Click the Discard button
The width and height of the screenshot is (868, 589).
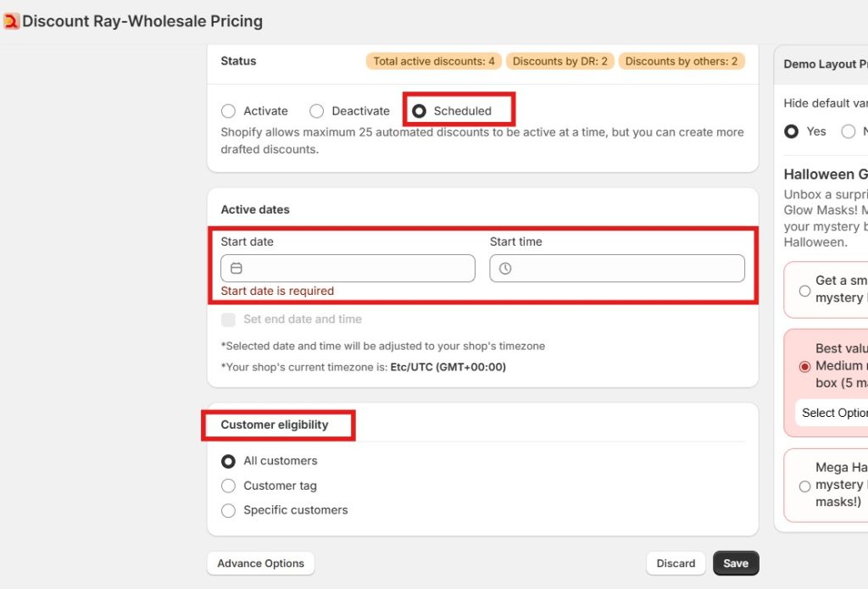pos(676,564)
